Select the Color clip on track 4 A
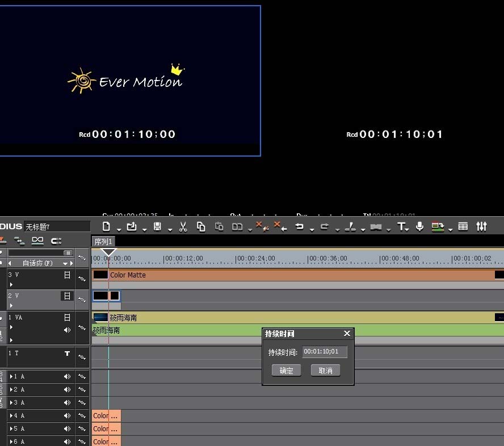 (x=106, y=415)
